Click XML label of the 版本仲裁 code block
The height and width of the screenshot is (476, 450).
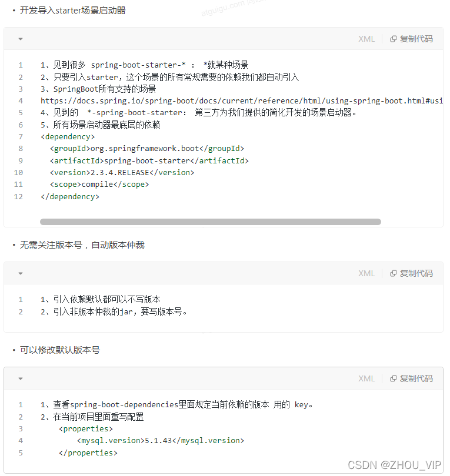[x=366, y=273]
